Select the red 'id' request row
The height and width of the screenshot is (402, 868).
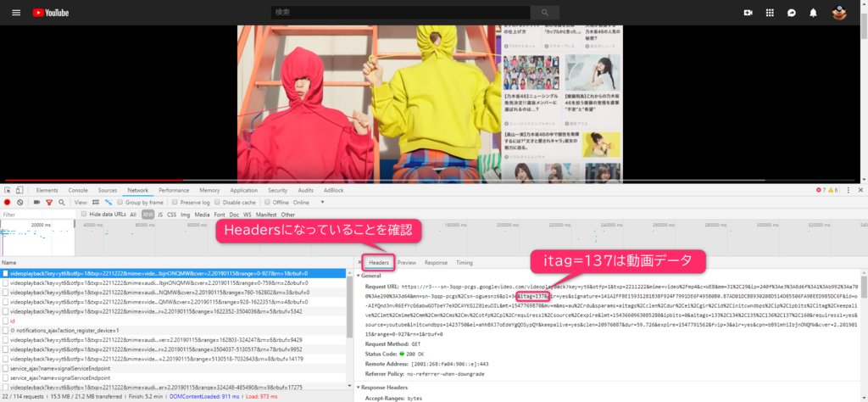[x=173, y=321]
